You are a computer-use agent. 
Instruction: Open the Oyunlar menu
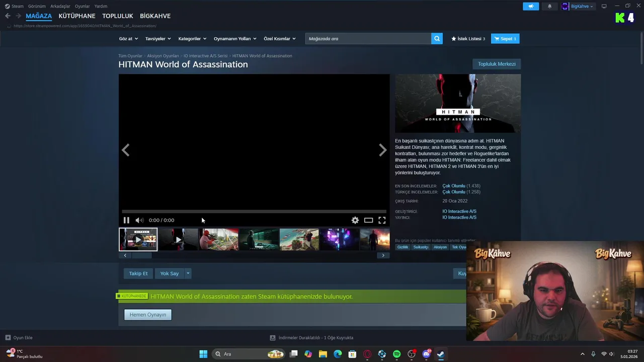coord(83,6)
